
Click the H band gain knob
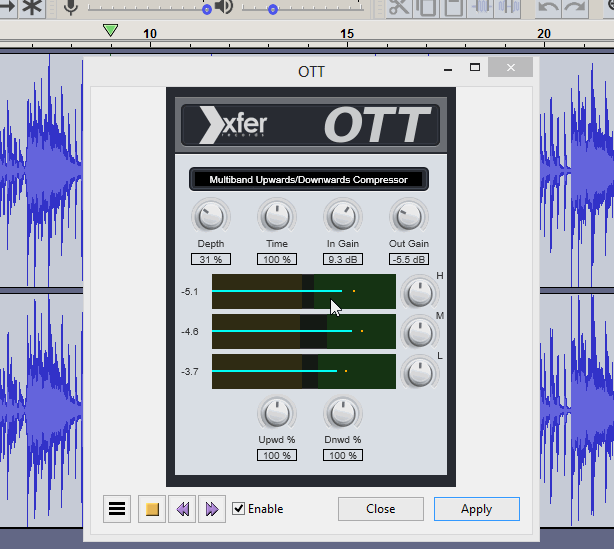click(x=419, y=293)
